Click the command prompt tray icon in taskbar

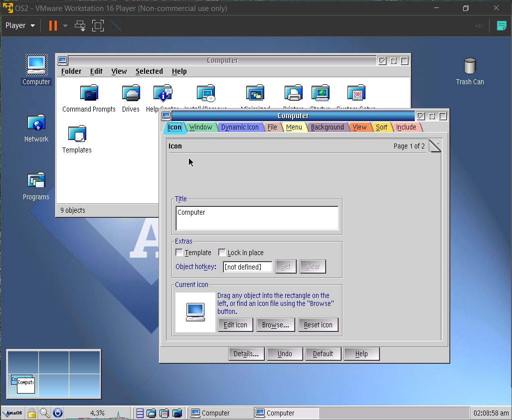(x=177, y=414)
